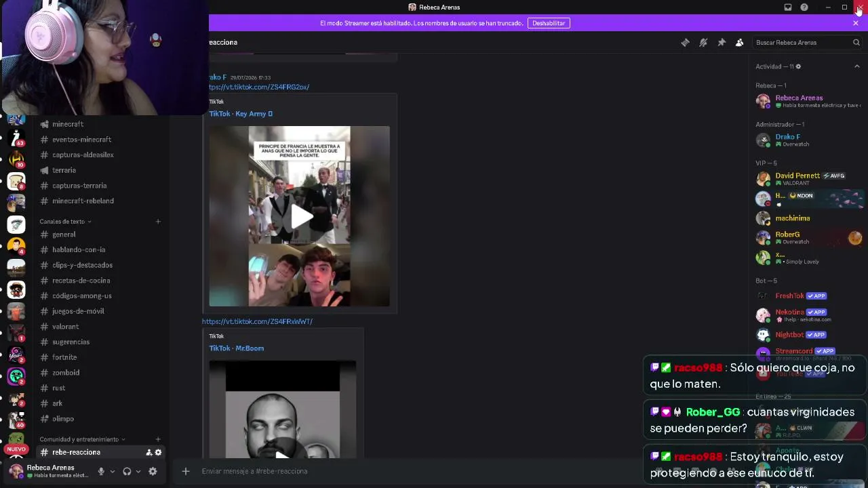Click the Deshabilitar streamer mode button
The height and width of the screenshot is (488, 868).
549,23
